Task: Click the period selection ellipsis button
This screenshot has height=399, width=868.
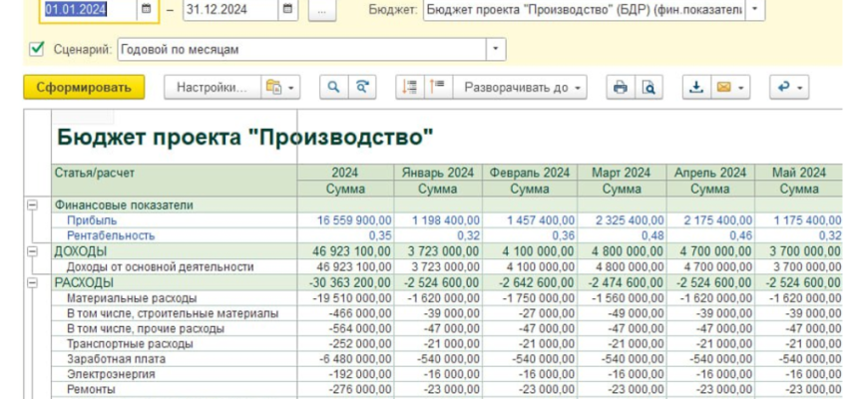Action: click(x=321, y=9)
